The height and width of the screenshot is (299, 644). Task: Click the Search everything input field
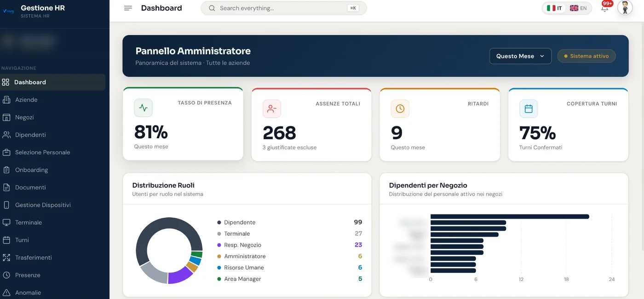(284, 8)
